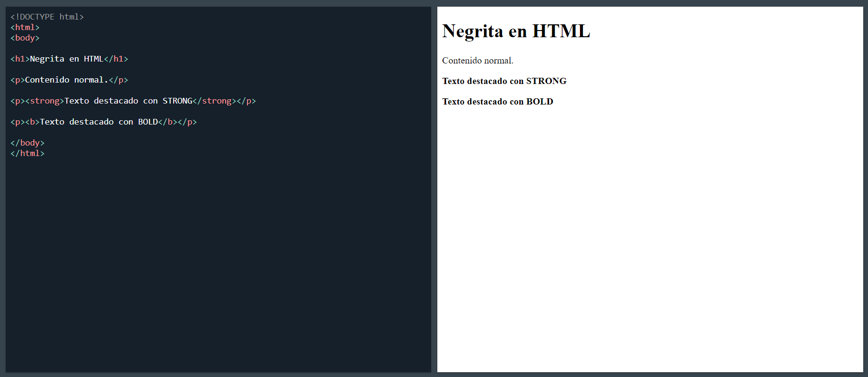This screenshot has width=868, height=377.
Task: Click the h1 'Negrita en HTML' code line
Action: [x=69, y=59]
